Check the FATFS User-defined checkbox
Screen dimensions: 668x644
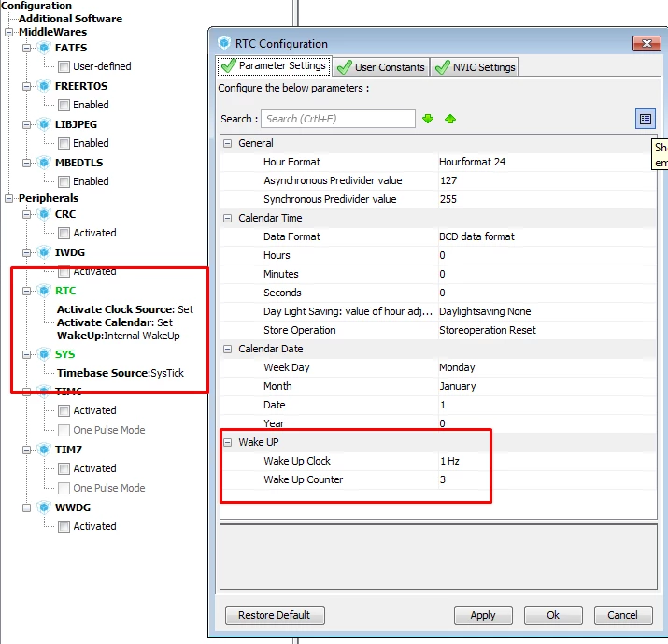click(x=64, y=66)
